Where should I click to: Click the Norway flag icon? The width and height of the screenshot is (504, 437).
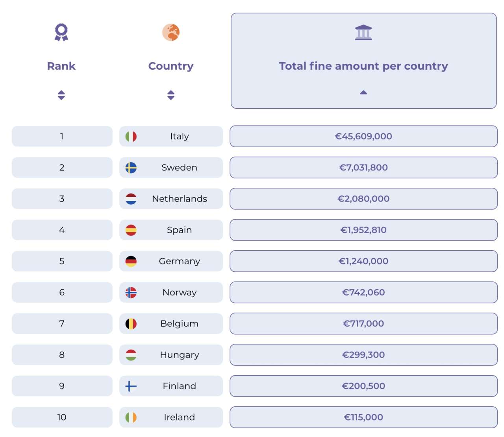[x=131, y=293]
